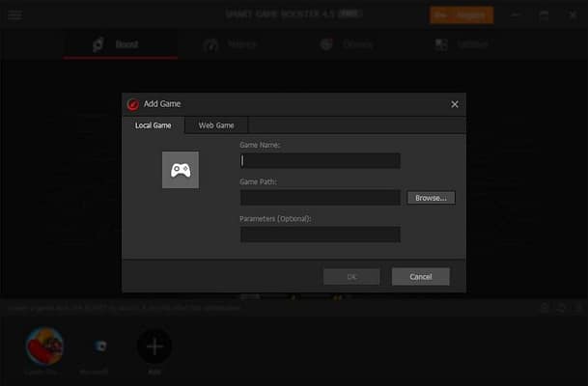The image size is (588, 386).
Task: Click the plus Add game circle
Action: (154, 347)
